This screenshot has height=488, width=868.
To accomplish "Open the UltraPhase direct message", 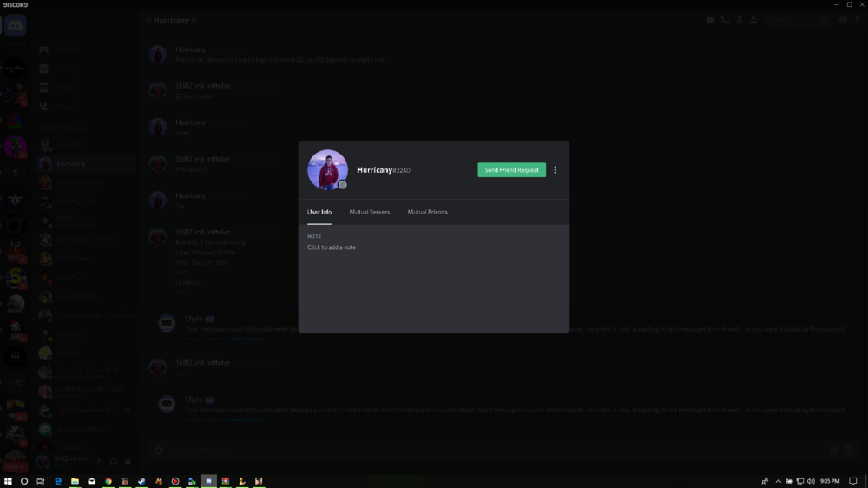I will coord(85,258).
